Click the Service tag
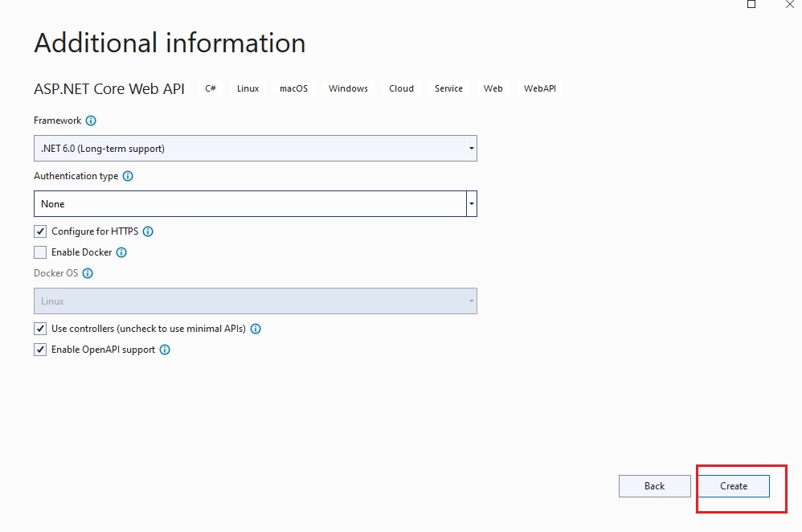Viewport: 802px width, 532px height. pos(448,88)
